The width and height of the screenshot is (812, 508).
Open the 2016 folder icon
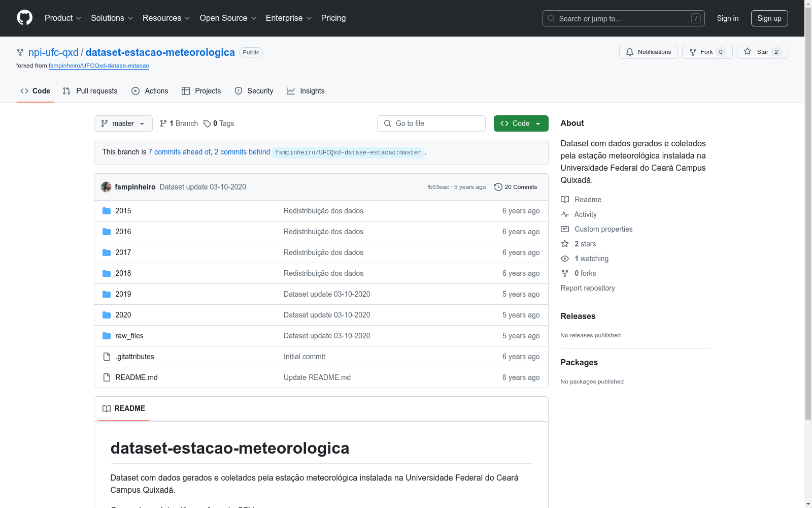tap(107, 232)
